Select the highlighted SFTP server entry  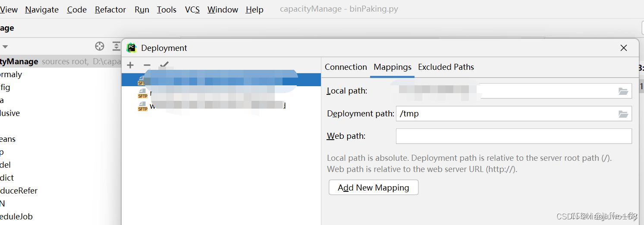[221, 80]
